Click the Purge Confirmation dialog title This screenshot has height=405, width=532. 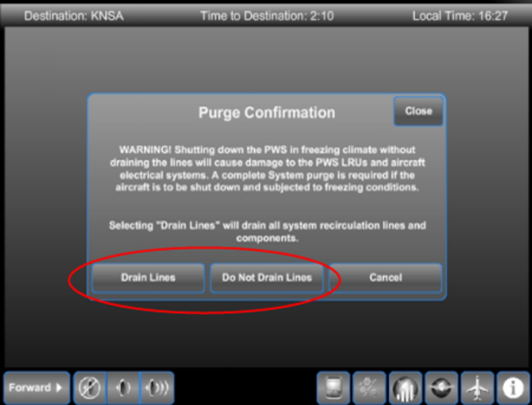(267, 113)
